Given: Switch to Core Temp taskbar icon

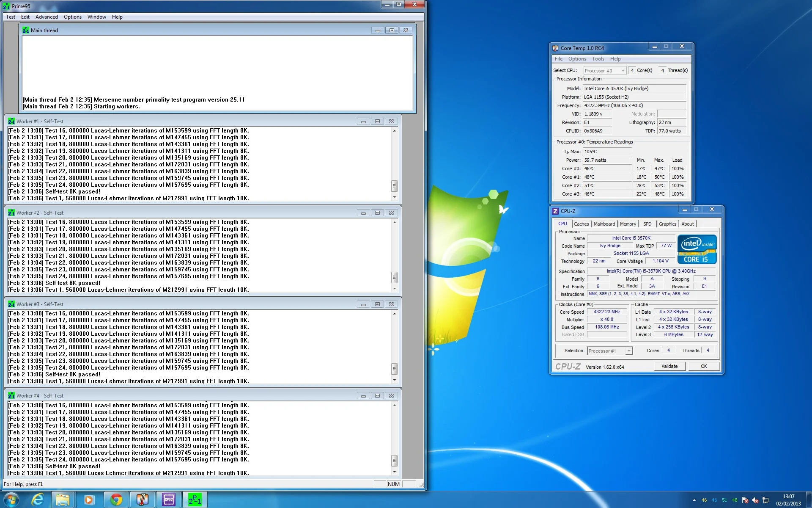Looking at the screenshot, I should [x=143, y=500].
